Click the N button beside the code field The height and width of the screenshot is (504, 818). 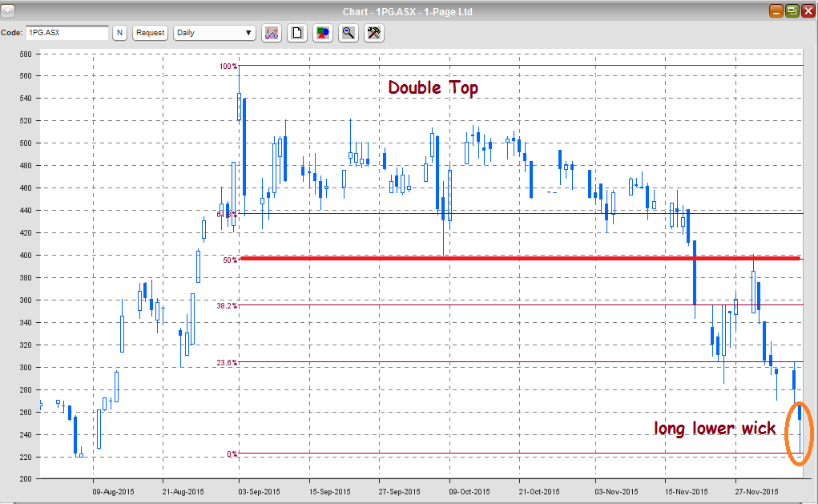pos(119,33)
